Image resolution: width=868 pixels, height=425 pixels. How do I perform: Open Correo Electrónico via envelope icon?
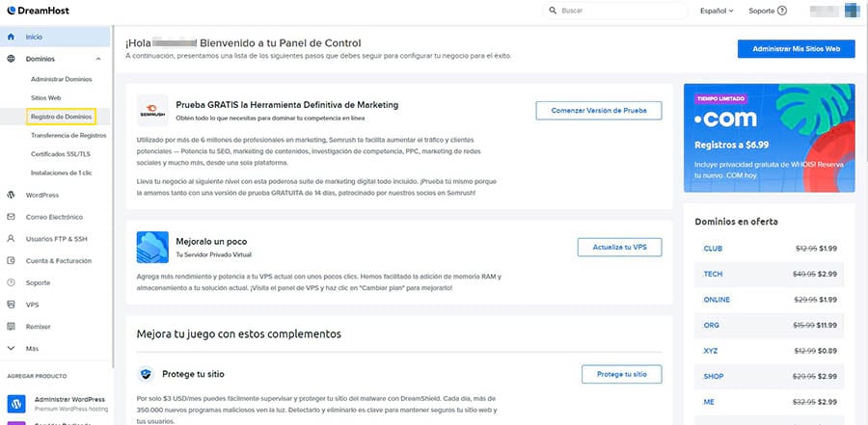click(x=11, y=217)
